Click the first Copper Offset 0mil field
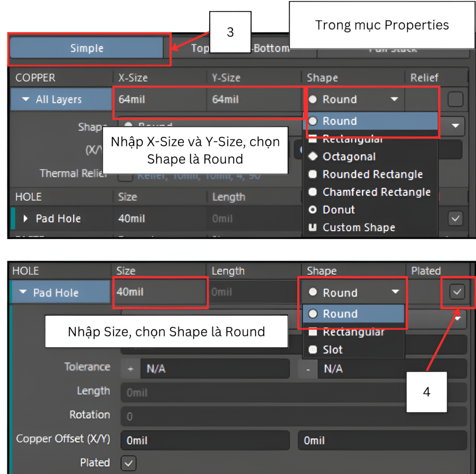476x474 pixels. click(x=205, y=441)
